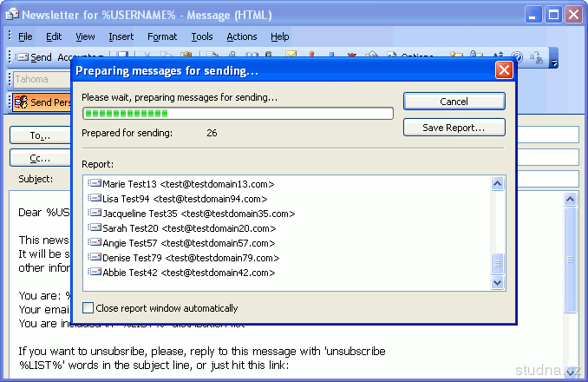Open the Actions menu
588x382 pixels.
242,36
